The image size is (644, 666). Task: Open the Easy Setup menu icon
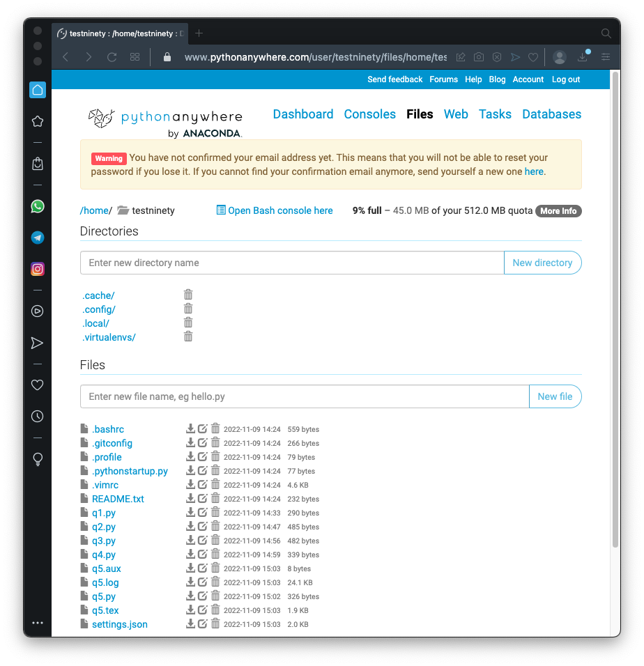(x=606, y=57)
